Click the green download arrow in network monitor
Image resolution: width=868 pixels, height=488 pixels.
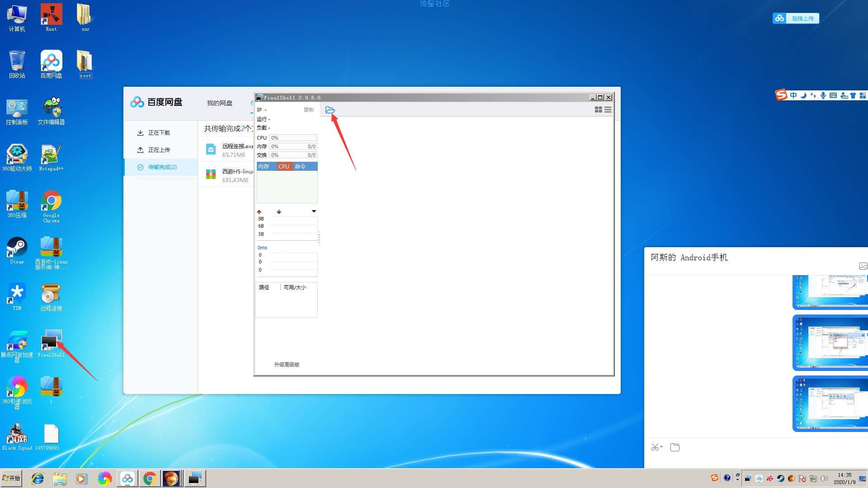(279, 211)
